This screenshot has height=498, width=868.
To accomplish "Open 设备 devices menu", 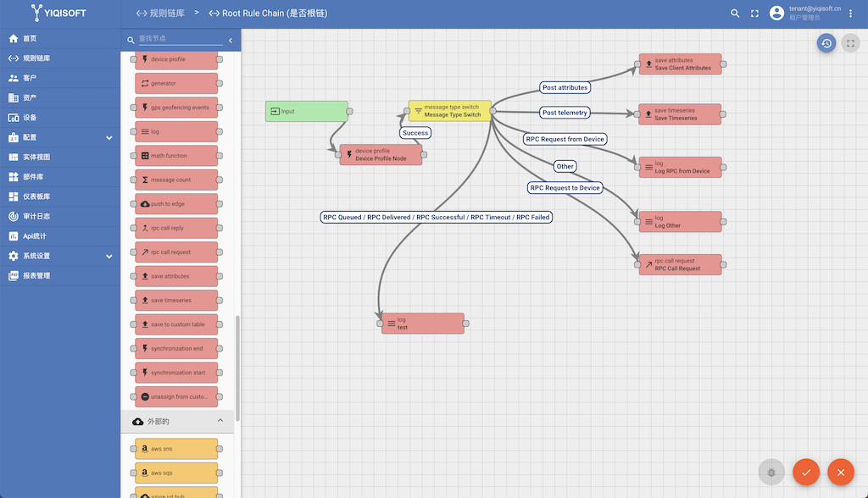I will coord(60,118).
